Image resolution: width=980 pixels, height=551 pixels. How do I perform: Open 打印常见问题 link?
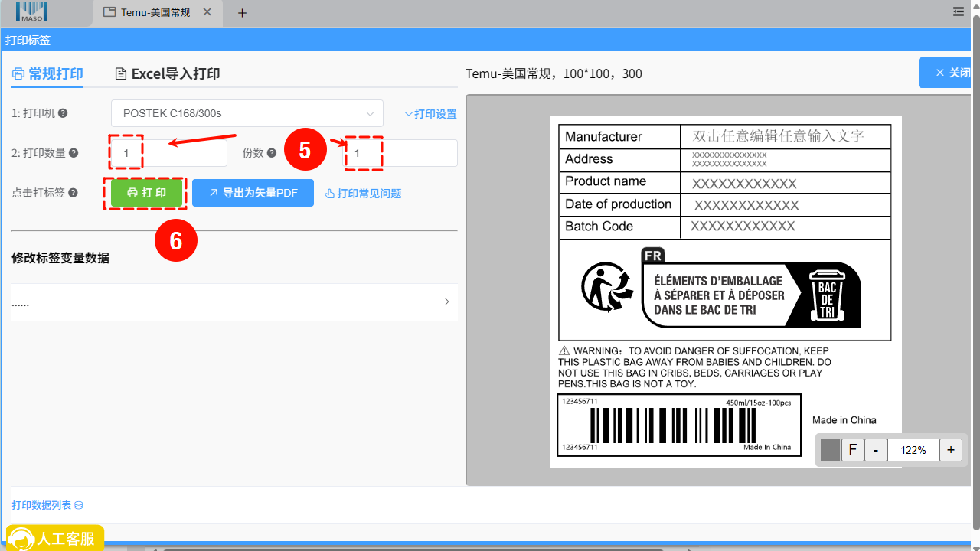point(363,194)
